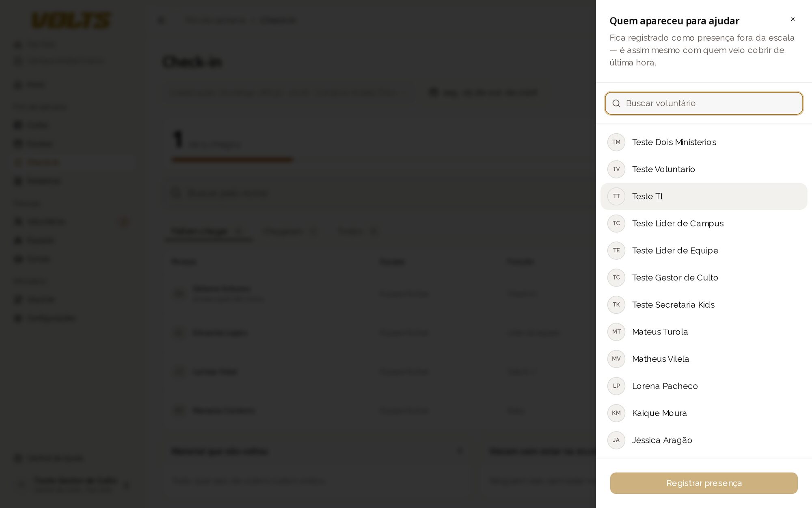This screenshot has height=508, width=812.
Task: Focus the 'Buscar voluntário' search field
Action: click(704, 103)
